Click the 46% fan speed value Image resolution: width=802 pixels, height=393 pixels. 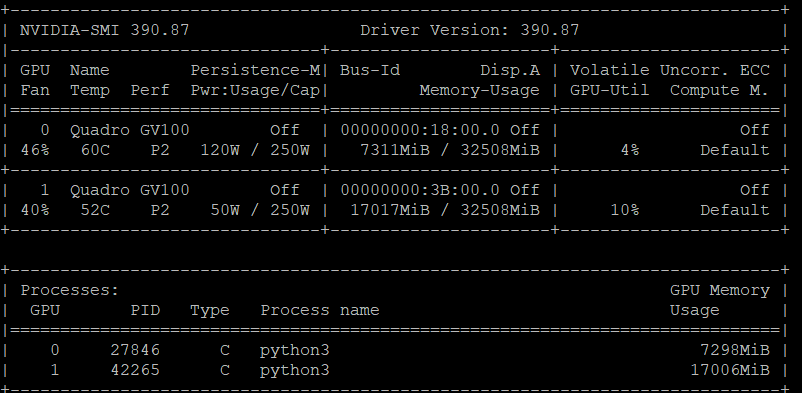coord(35,150)
